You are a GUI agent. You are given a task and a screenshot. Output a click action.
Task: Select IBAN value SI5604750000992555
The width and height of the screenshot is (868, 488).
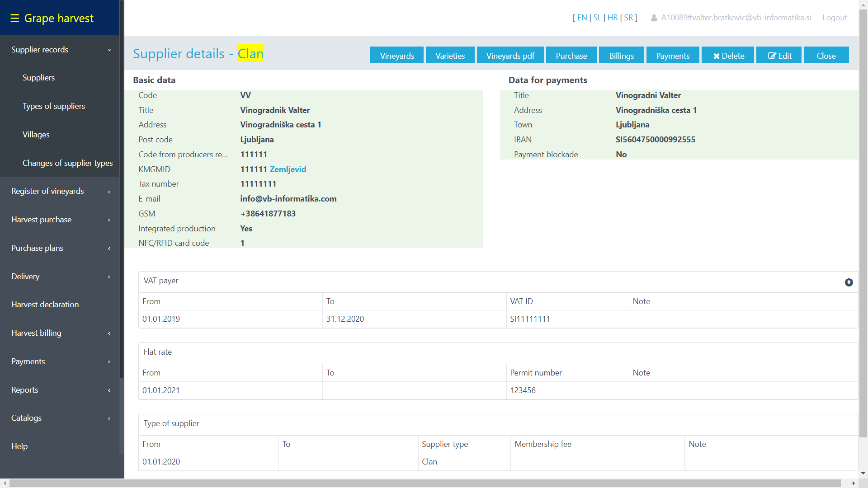655,140
